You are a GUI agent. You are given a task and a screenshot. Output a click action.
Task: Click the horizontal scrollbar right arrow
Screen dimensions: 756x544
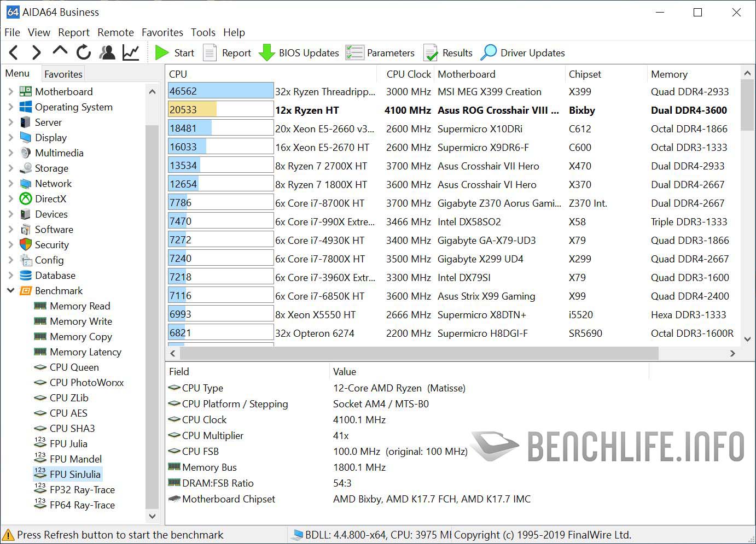tap(733, 354)
